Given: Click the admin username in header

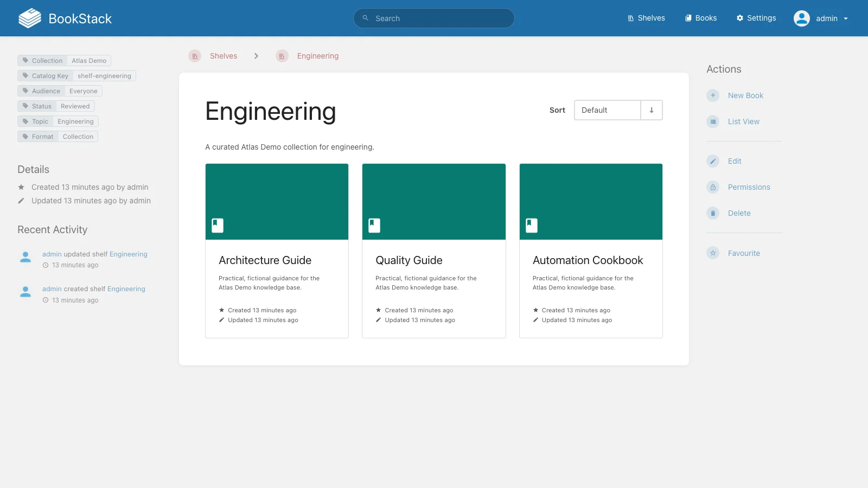Looking at the screenshot, I should coord(827,18).
